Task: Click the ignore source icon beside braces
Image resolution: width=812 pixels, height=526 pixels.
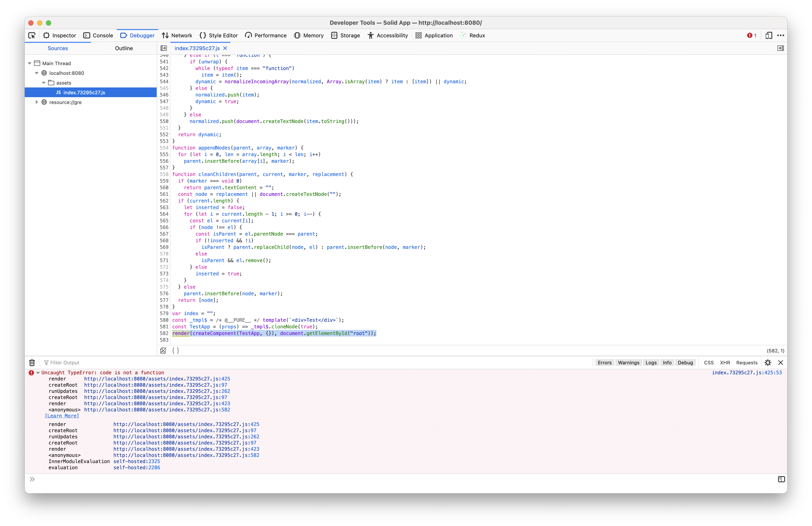Action: point(163,350)
